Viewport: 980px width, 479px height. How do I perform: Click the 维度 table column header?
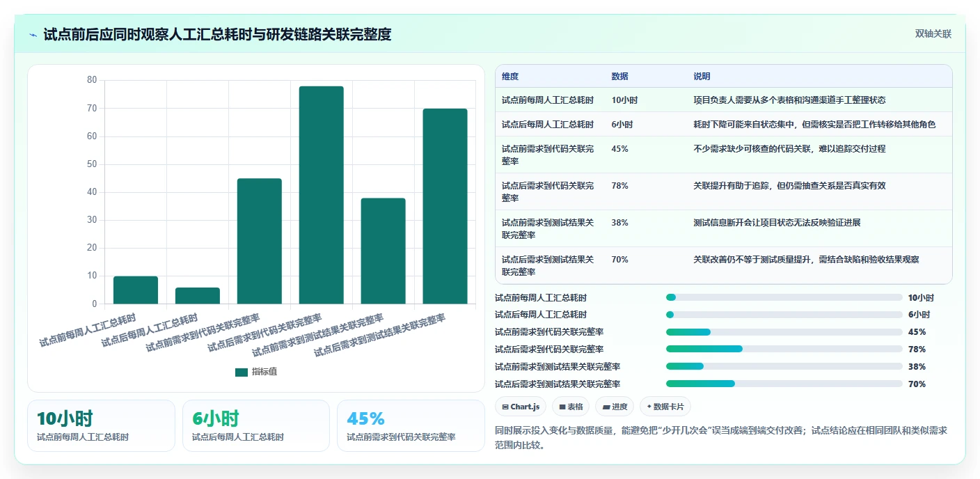[x=510, y=77]
